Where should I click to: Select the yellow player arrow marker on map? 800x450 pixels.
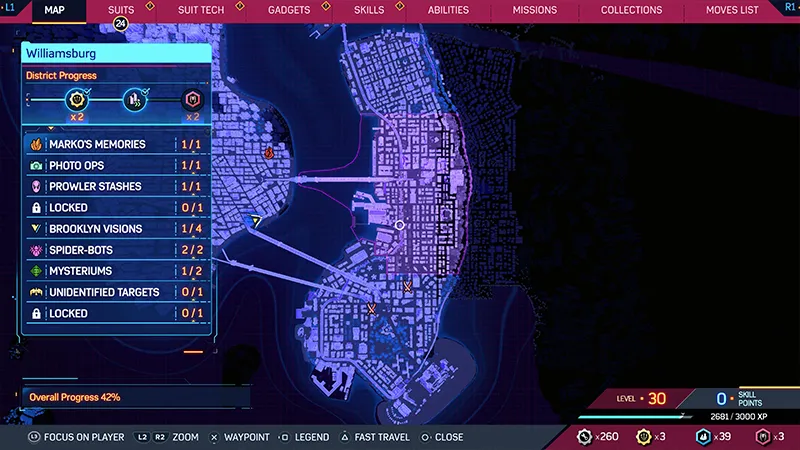coord(255,220)
